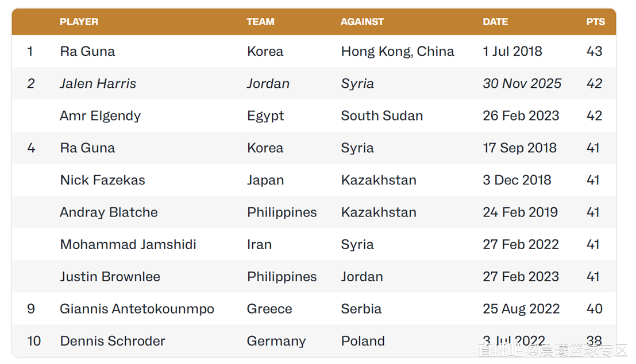636x364 pixels.
Task: Select player Amr Elgendy
Action: tap(100, 116)
